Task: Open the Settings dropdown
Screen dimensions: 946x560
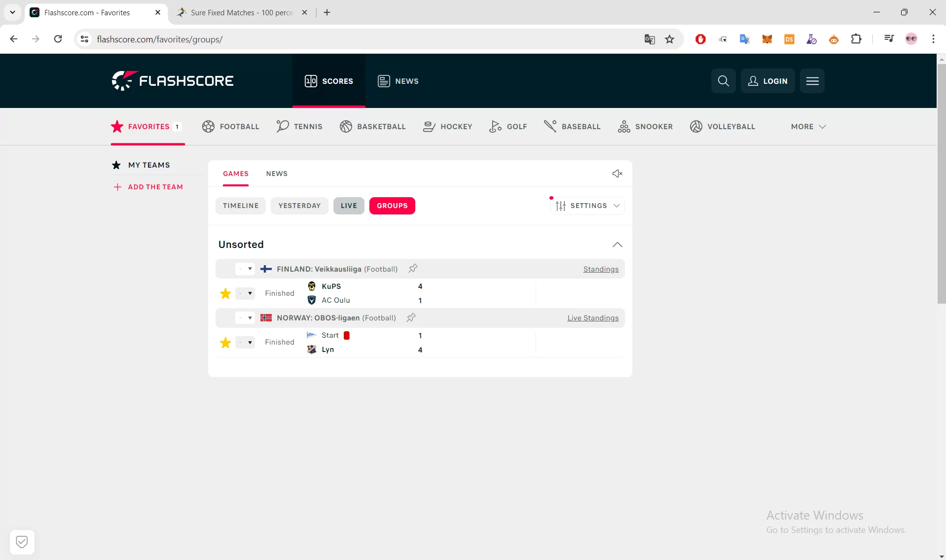Action: [587, 206]
